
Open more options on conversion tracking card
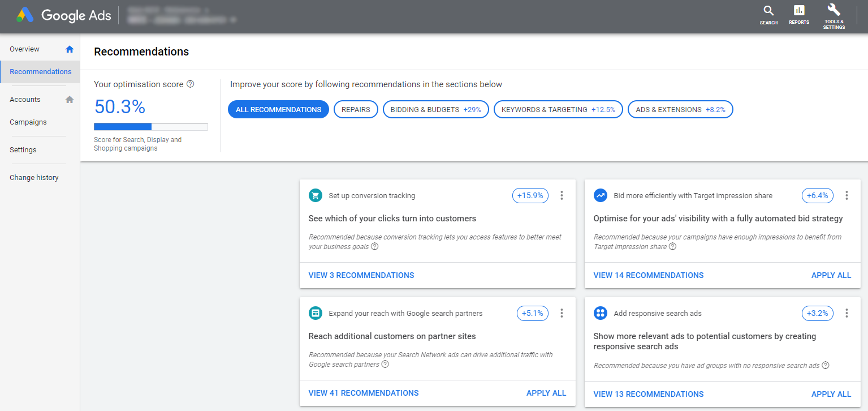[562, 195]
